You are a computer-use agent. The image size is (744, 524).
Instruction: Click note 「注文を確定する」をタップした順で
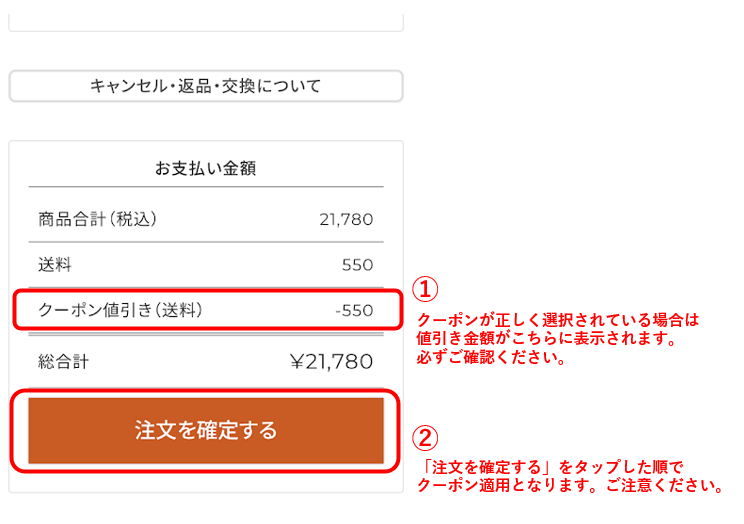click(549, 467)
